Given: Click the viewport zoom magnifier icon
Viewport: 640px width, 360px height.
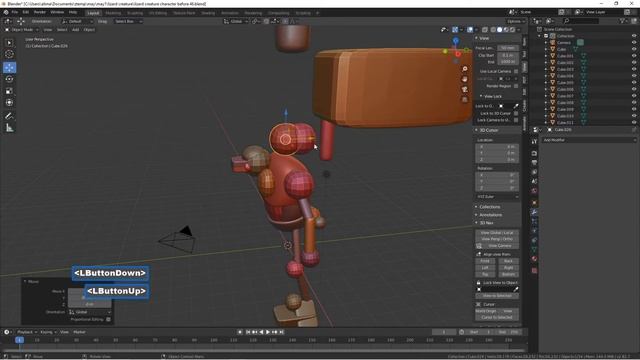Looking at the screenshot, I should (x=464, y=69).
